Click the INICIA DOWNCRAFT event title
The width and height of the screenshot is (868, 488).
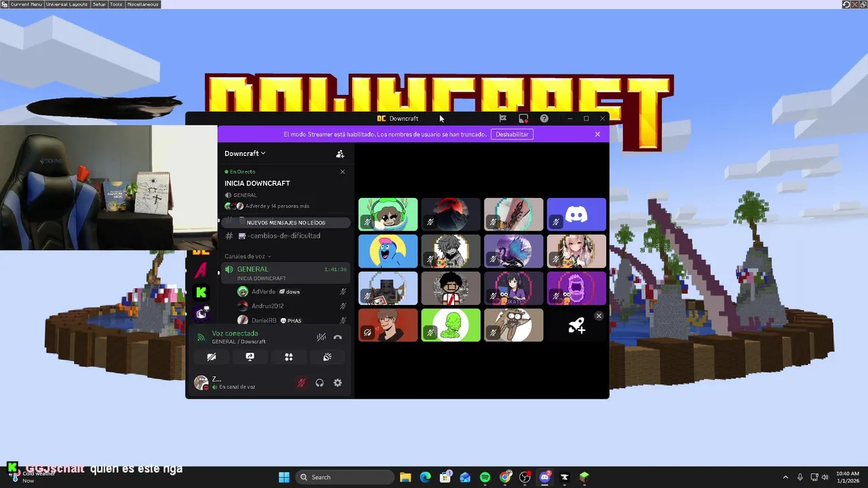click(x=257, y=183)
